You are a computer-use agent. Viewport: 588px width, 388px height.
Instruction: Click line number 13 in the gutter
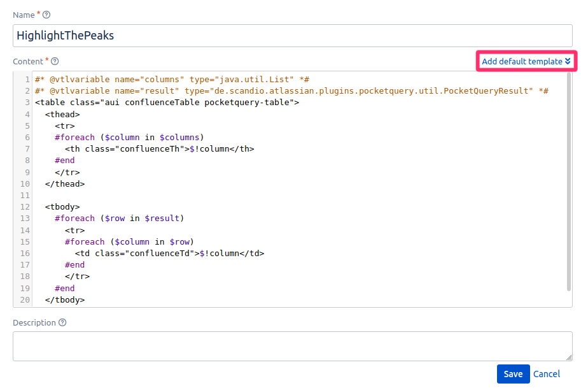tap(24, 218)
